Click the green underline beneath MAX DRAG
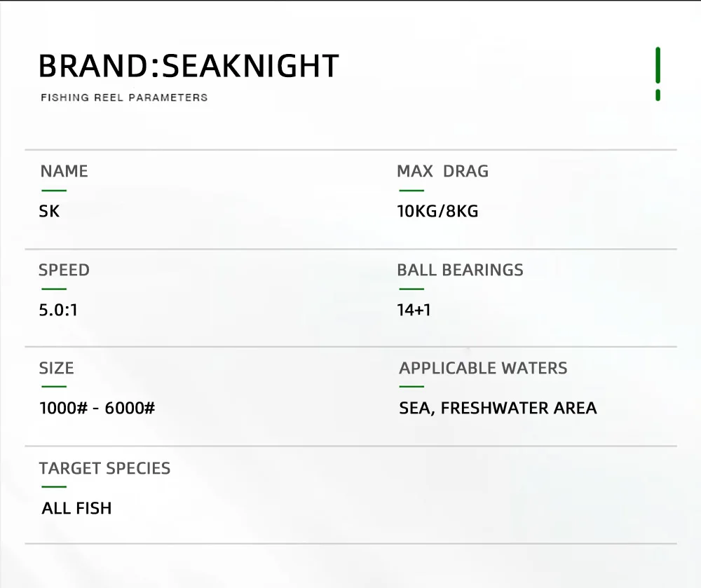 coord(411,190)
